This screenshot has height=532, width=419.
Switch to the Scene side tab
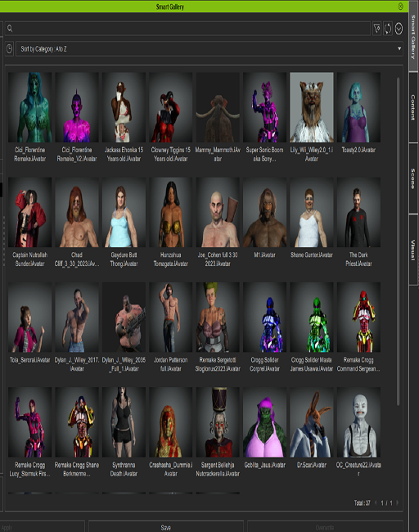(413, 178)
